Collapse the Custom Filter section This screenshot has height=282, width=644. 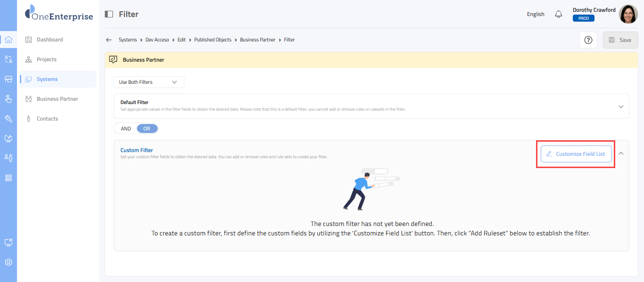coord(621,153)
